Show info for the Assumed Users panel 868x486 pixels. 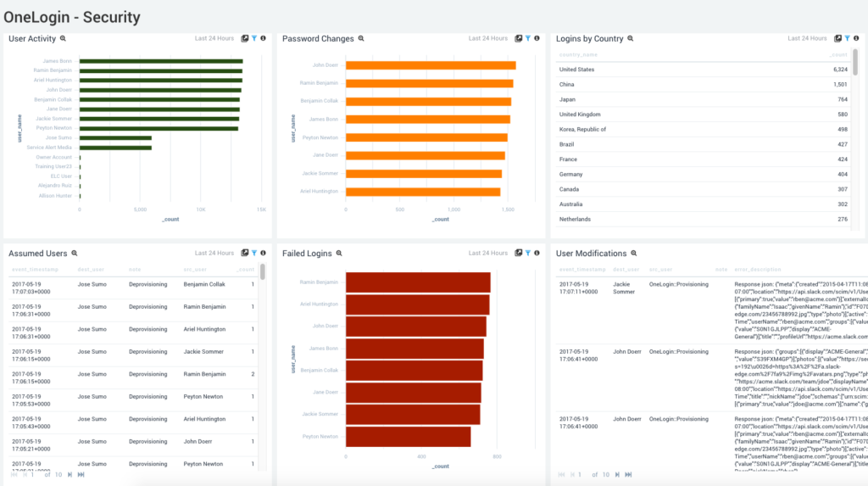click(263, 253)
